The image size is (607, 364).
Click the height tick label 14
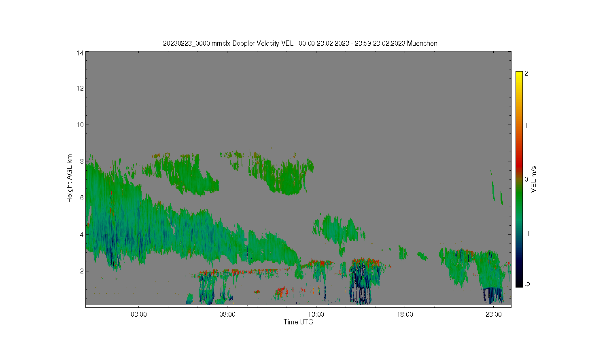(80, 53)
